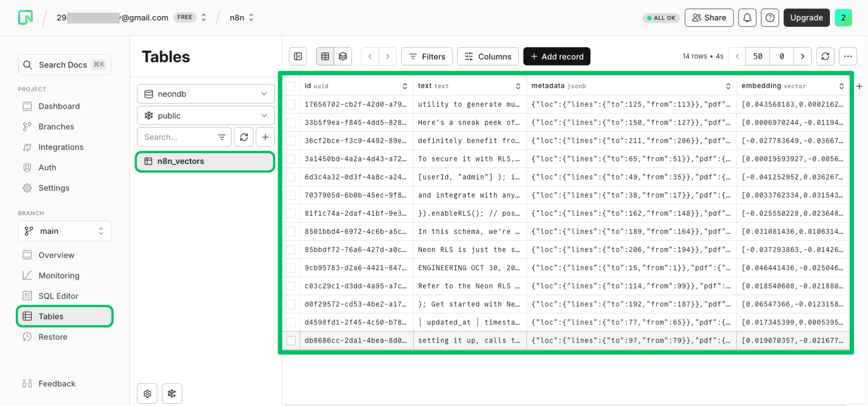Tick the checkbox for row db8686cc

click(x=291, y=340)
